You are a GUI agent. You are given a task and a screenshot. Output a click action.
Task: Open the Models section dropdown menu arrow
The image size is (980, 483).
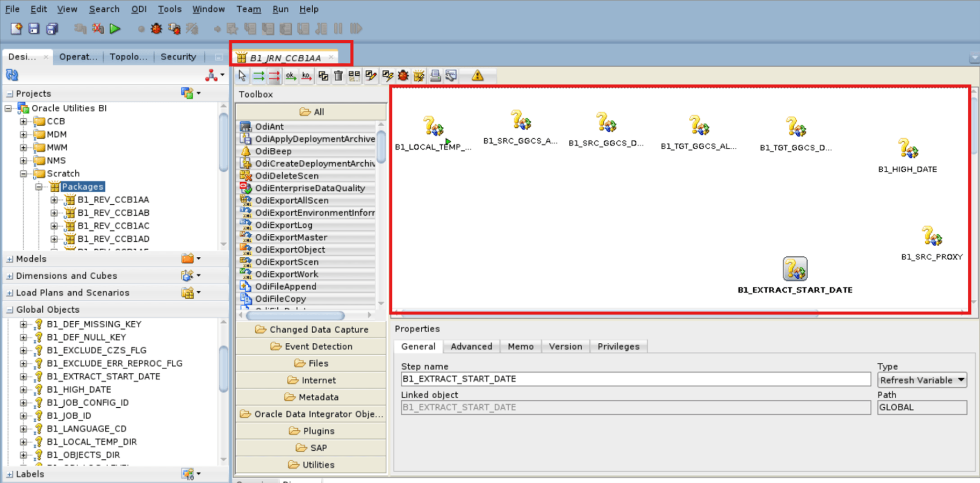click(199, 258)
